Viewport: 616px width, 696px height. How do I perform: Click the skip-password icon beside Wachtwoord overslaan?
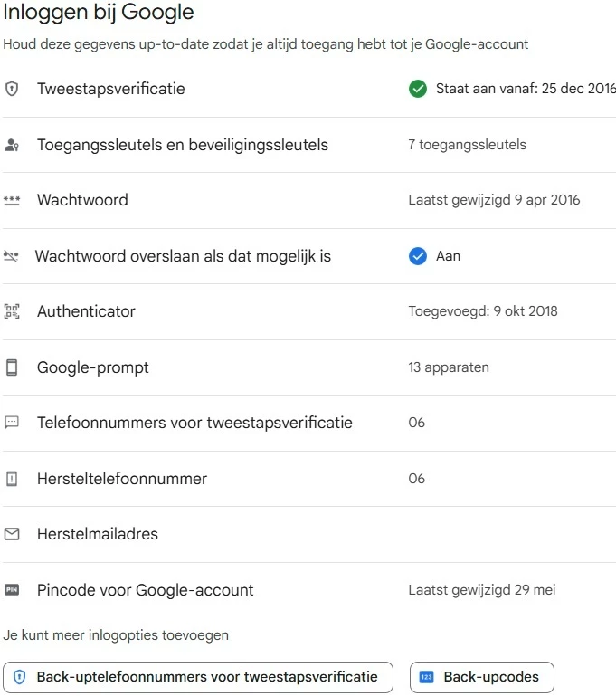point(12,256)
